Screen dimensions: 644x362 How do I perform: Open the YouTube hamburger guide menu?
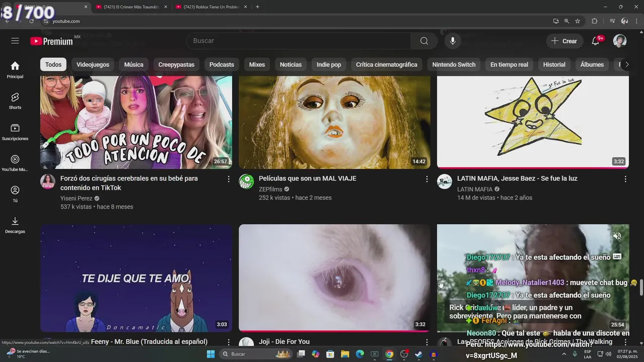(x=15, y=41)
